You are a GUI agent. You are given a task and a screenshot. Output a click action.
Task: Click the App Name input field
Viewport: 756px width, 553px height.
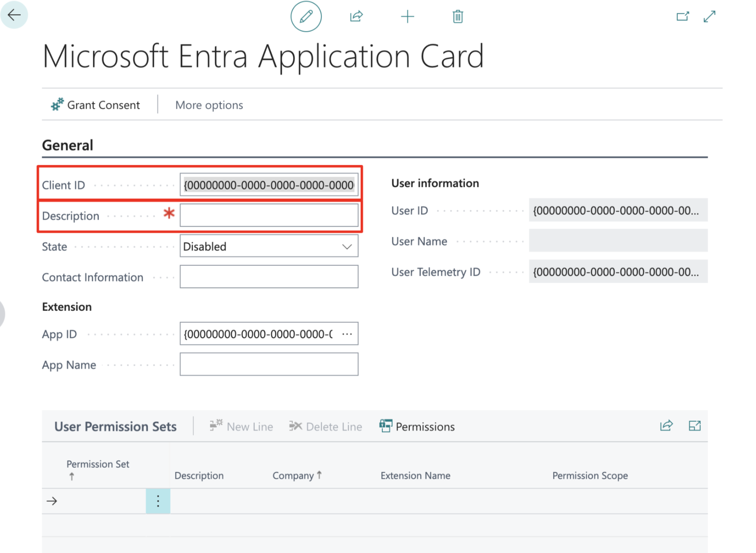[269, 364]
